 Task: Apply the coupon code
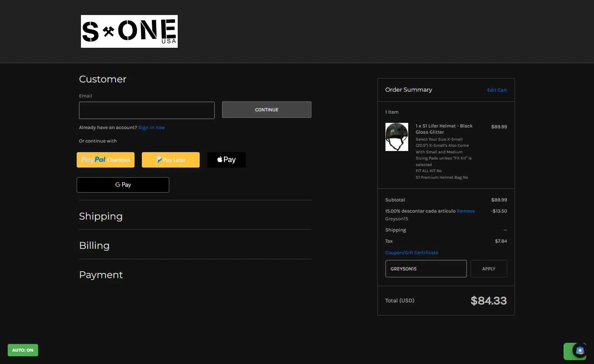click(489, 269)
